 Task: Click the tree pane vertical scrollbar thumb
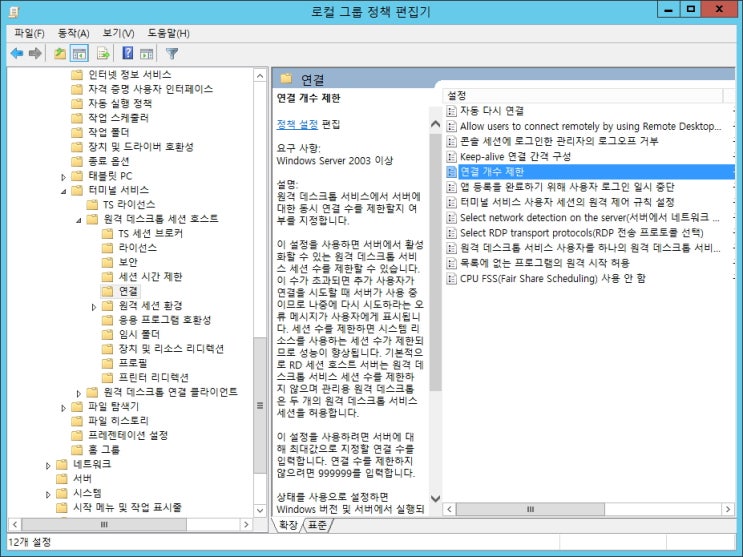tap(260, 405)
